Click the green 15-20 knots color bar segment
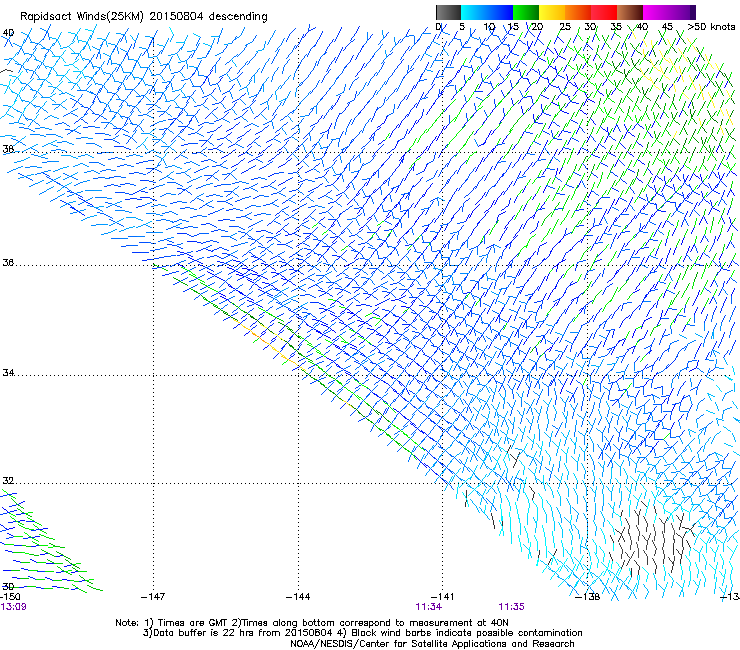740x650 pixels. (x=526, y=12)
